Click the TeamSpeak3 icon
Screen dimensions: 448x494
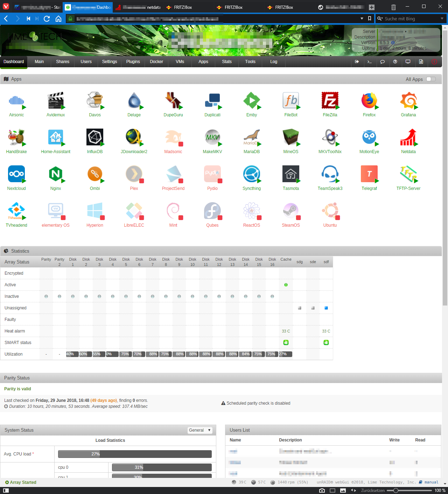(x=330, y=174)
